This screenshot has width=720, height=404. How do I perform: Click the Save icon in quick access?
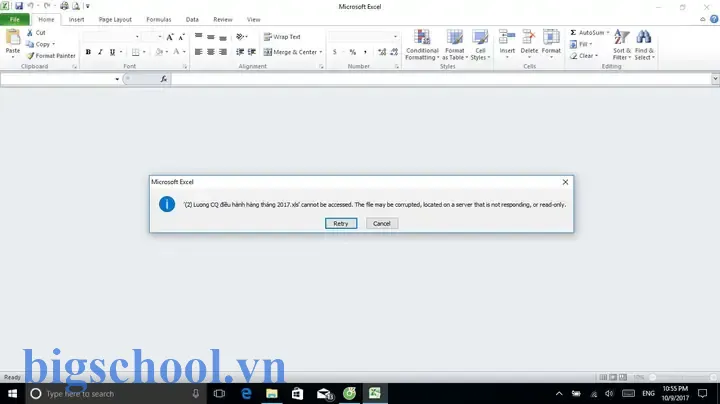(x=19, y=6)
